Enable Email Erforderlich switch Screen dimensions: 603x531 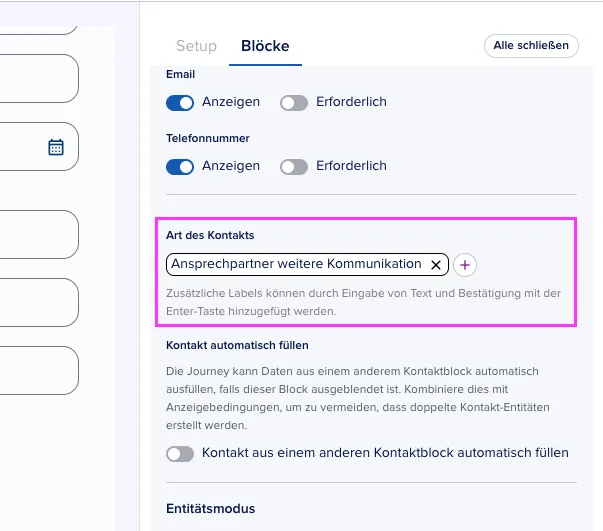[294, 103]
